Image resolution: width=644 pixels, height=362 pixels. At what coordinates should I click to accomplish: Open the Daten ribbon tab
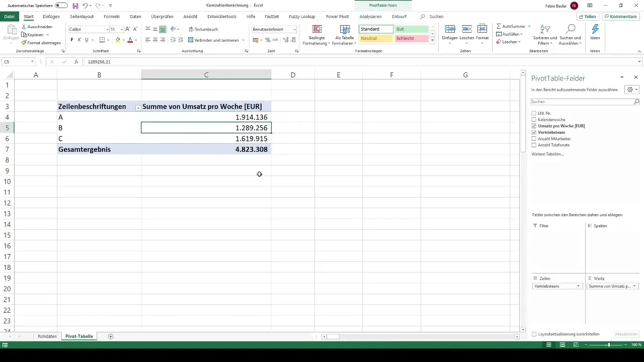pyautogui.click(x=135, y=17)
